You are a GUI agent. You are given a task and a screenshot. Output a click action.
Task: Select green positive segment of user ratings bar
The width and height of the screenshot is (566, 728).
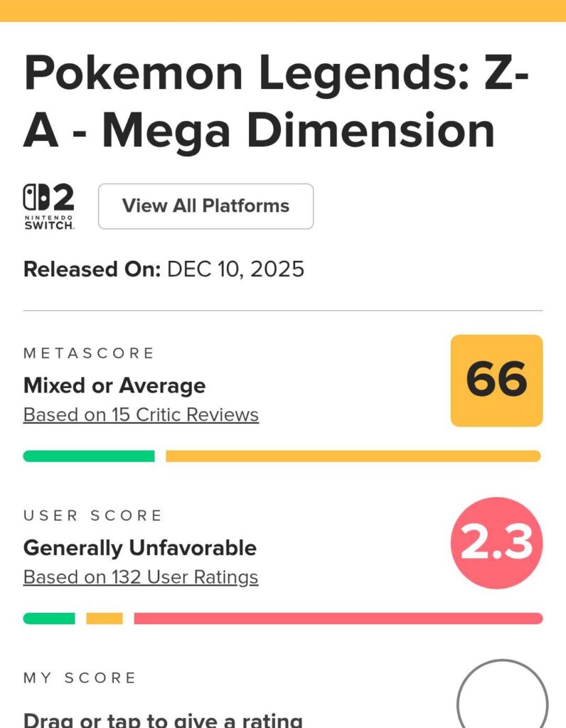[x=49, y=619]
